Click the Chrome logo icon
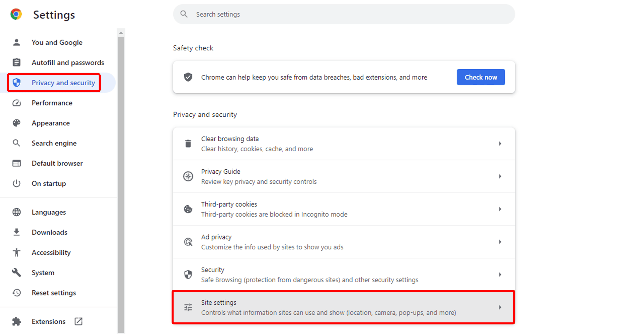 tap(16, 14)
